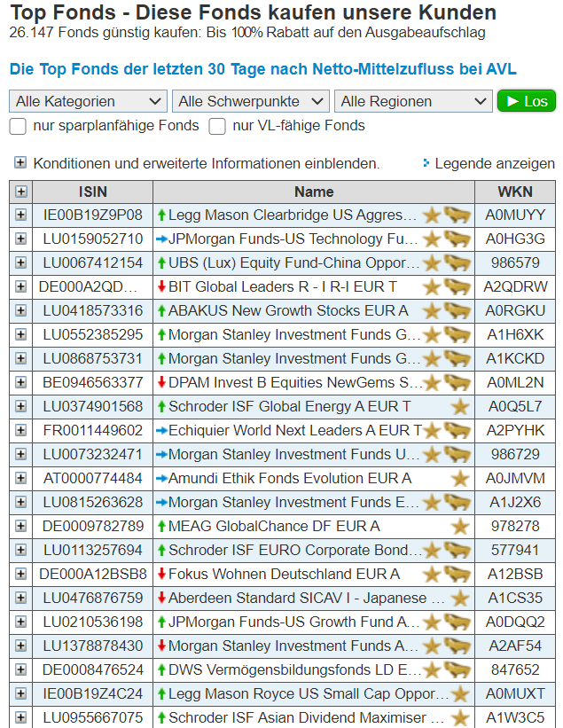The image size is (563, 728).
Task: Expand row DE0009782789 details
Action: [21, 526]
